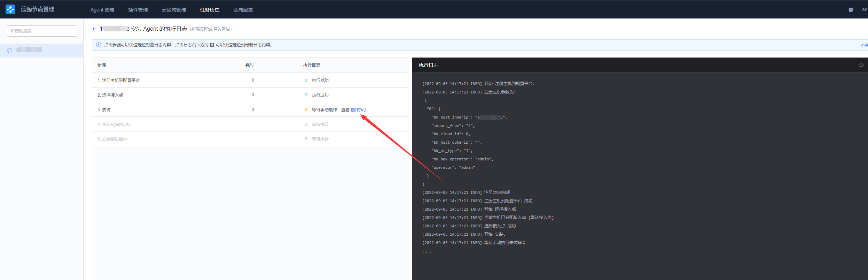Select the blurred host entry in sidebar
The height and width of the screenshot is (280, 868).
[41, 50]
